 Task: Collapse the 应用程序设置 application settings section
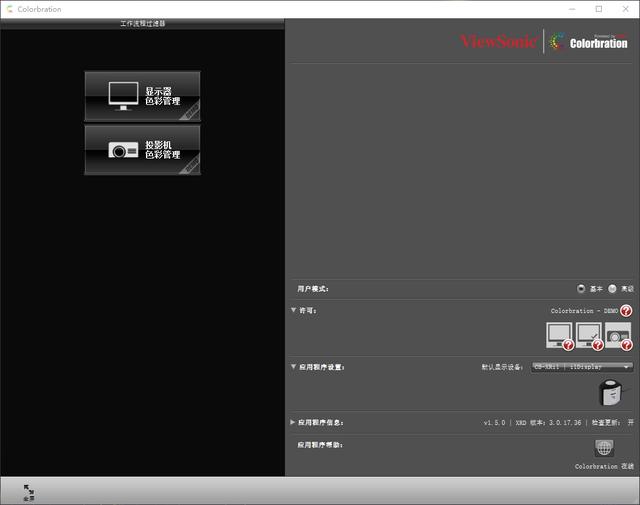coord(293,367)
